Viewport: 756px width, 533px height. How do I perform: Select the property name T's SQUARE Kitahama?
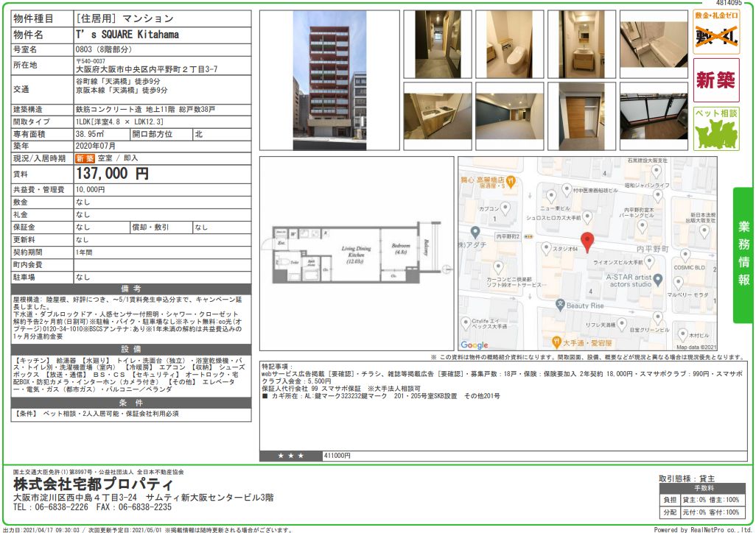tap(127, 35)
